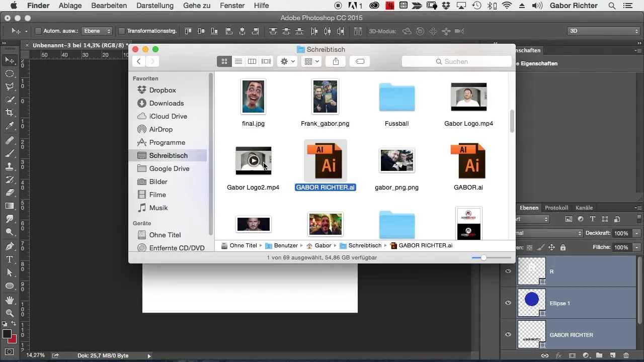The width and height of the screenshot is (644, 362).
Task: Select the Elliptical Marquee tool
Action: [10, 73]
